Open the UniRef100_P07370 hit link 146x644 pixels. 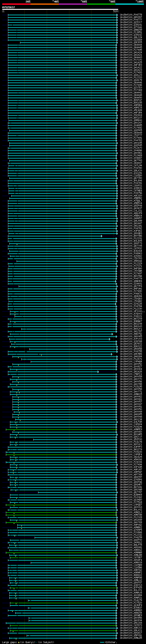(x=131, y=60)
